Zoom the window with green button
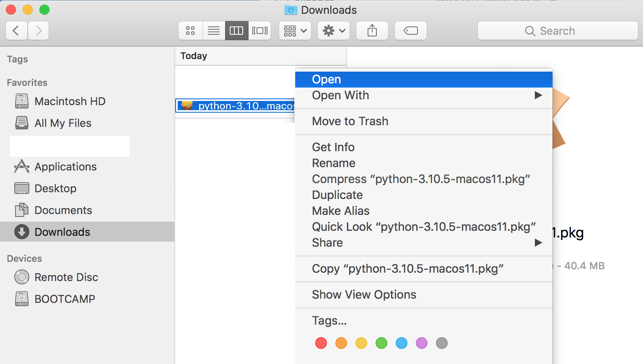This screenshot has height=364, width=643. pos(44,10)
